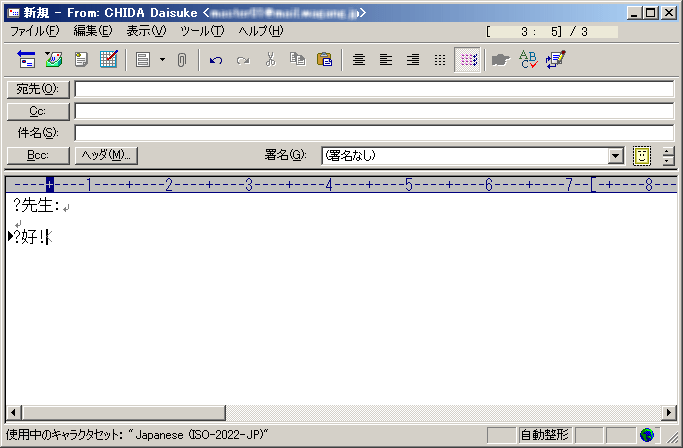Click the pointing hand icon

(500, 60)
